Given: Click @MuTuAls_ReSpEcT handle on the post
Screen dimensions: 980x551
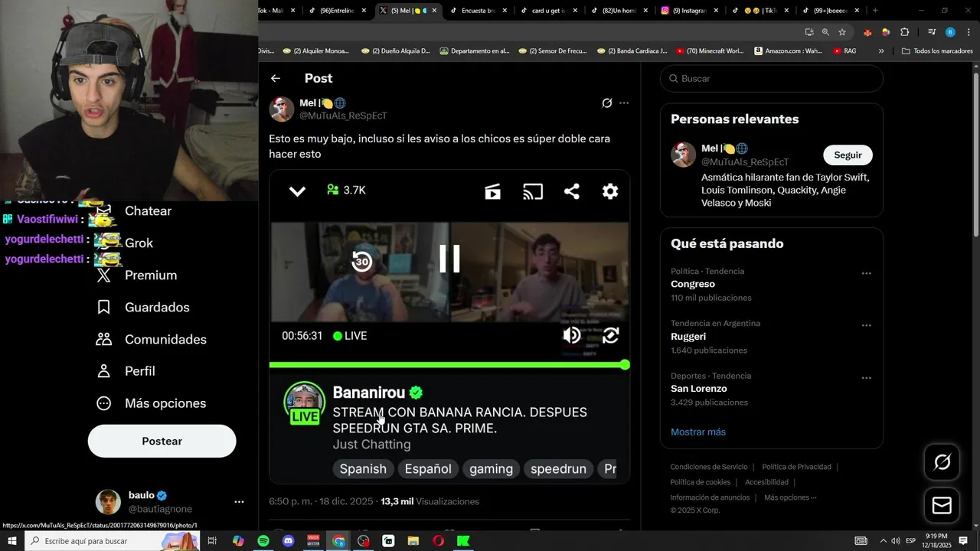Looking at the screenshot, I should click(x=343, y=116).
